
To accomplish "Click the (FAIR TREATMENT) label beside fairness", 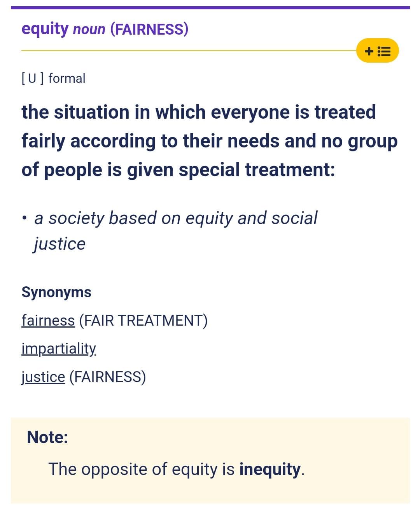I will [x=143, y=321].
